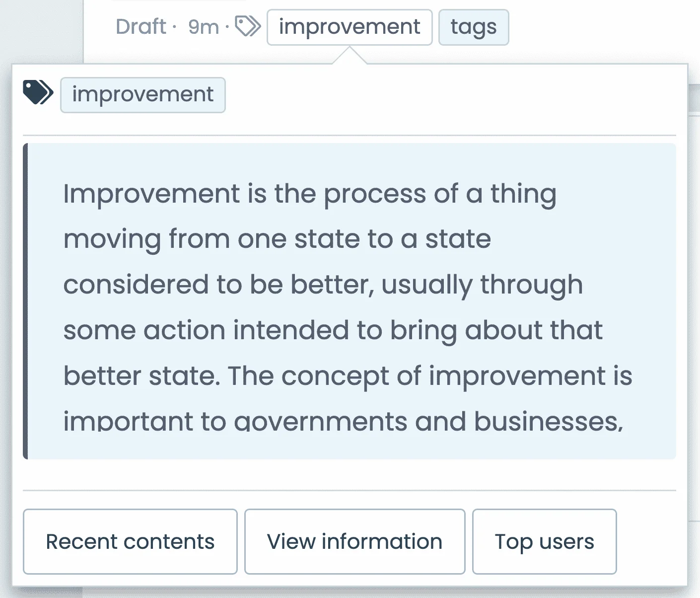Click the line 'moving from one state'

click(x=278, y=239)
